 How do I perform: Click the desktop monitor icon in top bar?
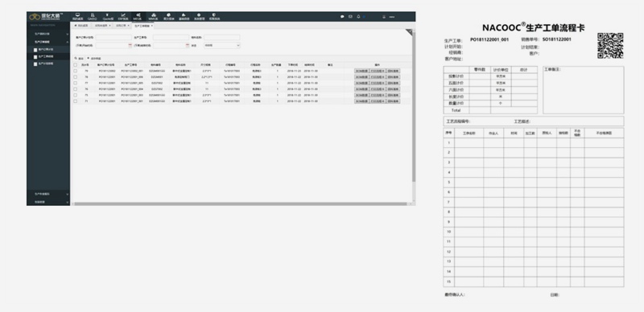[77, 16]
